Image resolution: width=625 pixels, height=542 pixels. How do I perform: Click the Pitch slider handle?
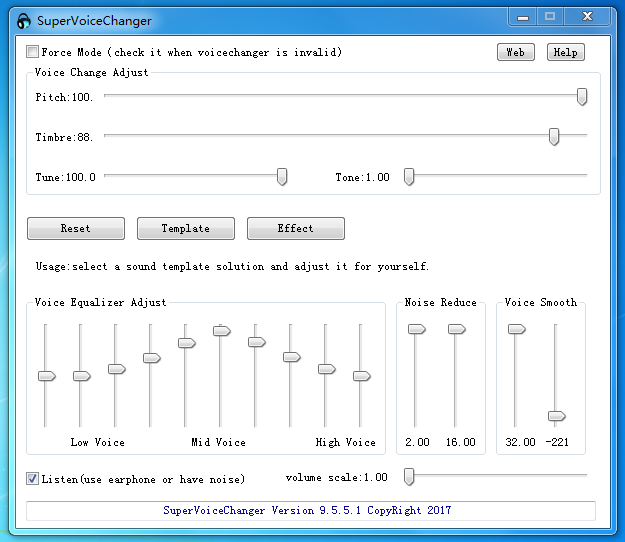pyautogui.click(x=582, y=97)
